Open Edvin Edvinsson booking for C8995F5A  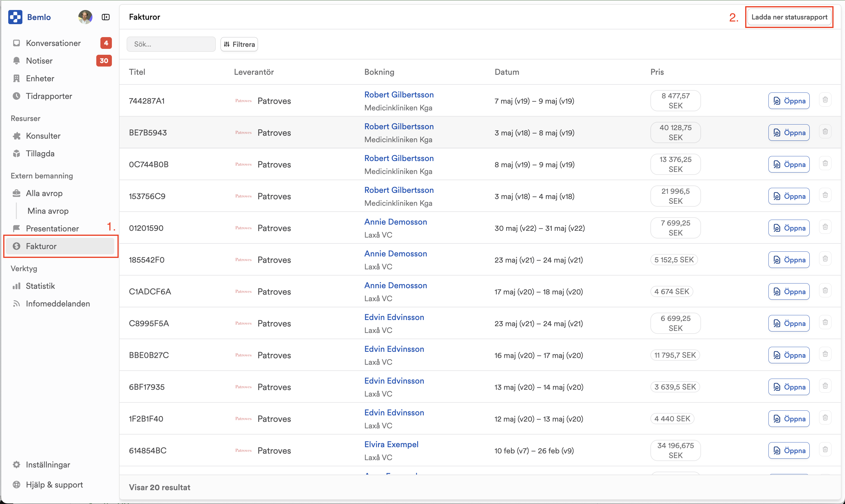[x=394, y=318]
